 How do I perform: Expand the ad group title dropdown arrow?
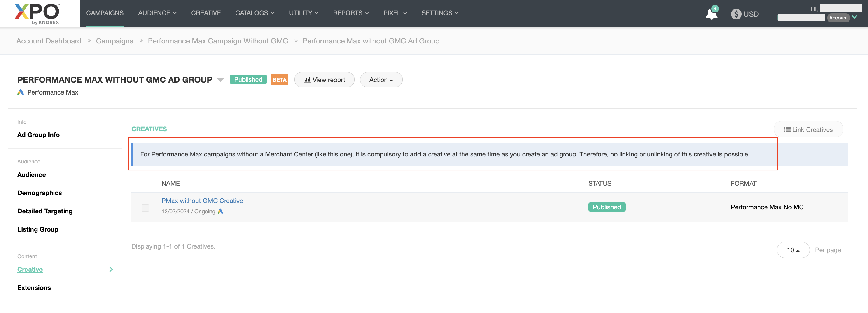pos(220,80)
